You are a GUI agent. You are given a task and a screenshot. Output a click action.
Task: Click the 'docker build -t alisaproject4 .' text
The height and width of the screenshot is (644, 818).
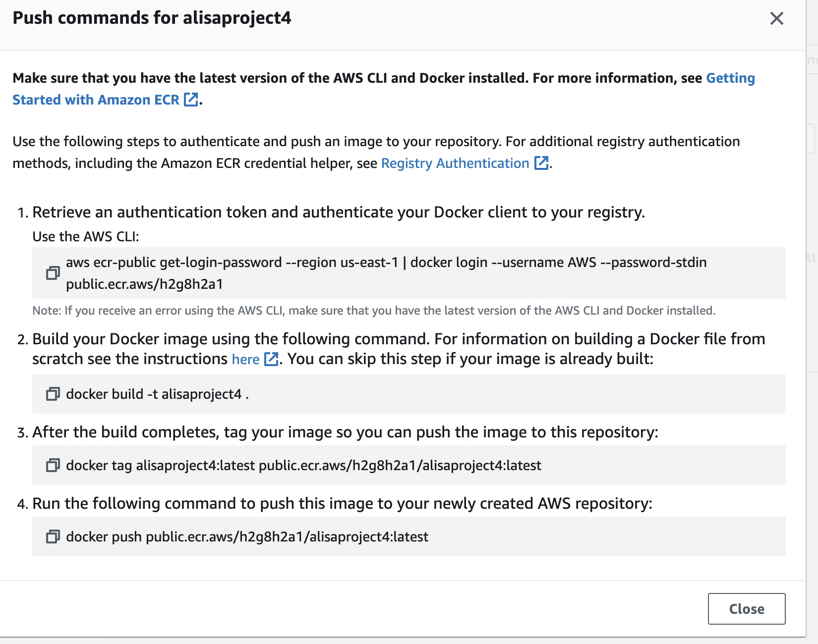click(157, 394)
